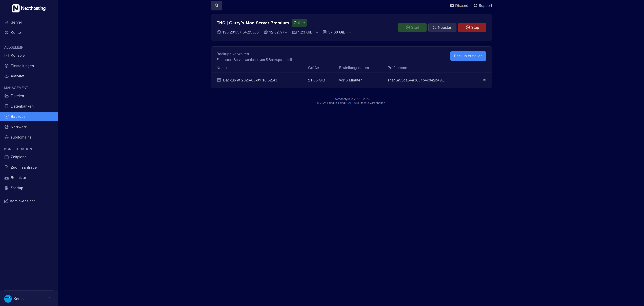Click the Konto label beside the avatar
Screen dimensions: 644x306
pos(18,299)
